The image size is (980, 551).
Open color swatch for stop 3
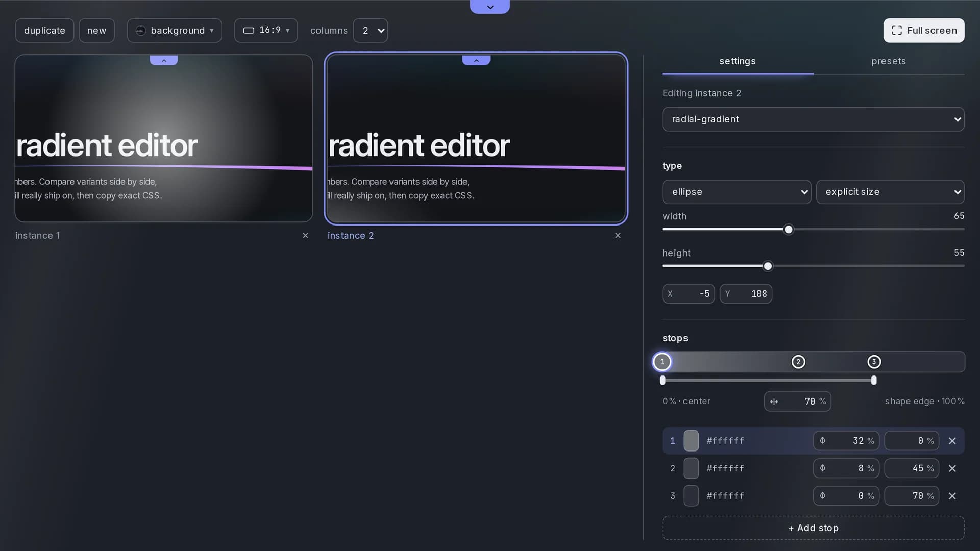[x=691, y=496]
